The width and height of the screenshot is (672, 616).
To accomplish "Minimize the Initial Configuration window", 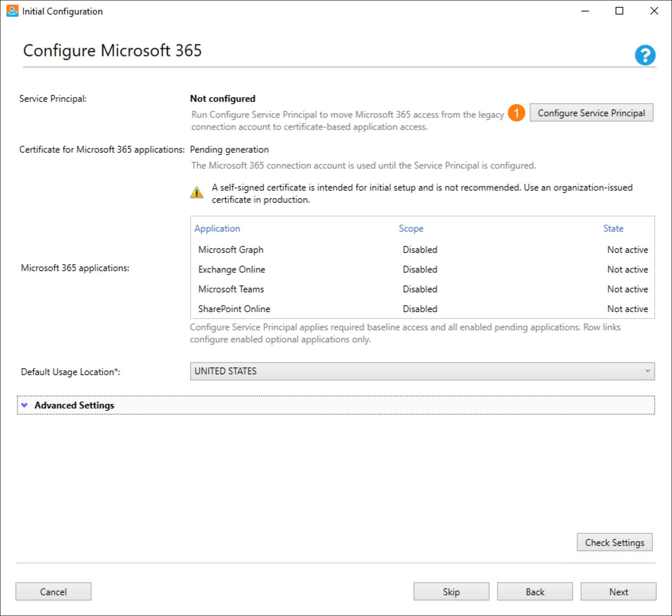I will [585, 11].
